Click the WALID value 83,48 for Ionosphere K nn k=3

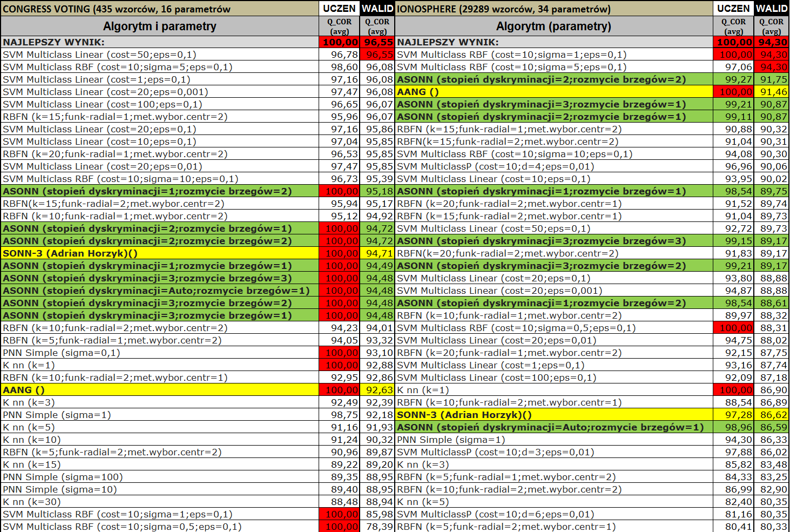tap(772, 464)
